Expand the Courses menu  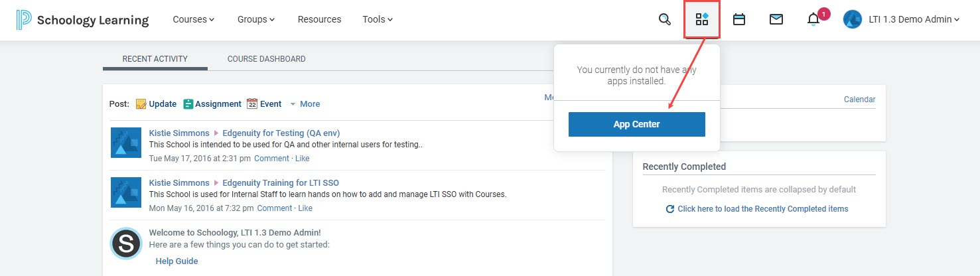tap(193, 19)
